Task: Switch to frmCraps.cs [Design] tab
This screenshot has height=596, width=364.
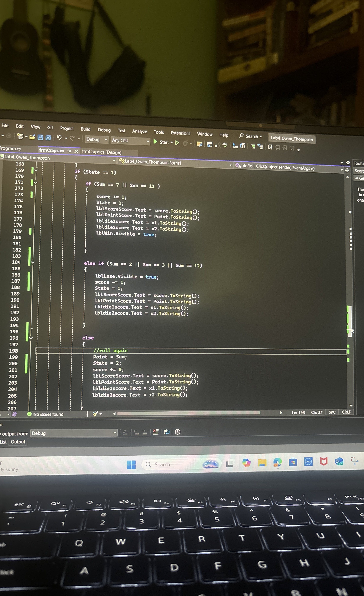Action: [x=102, y=152]
